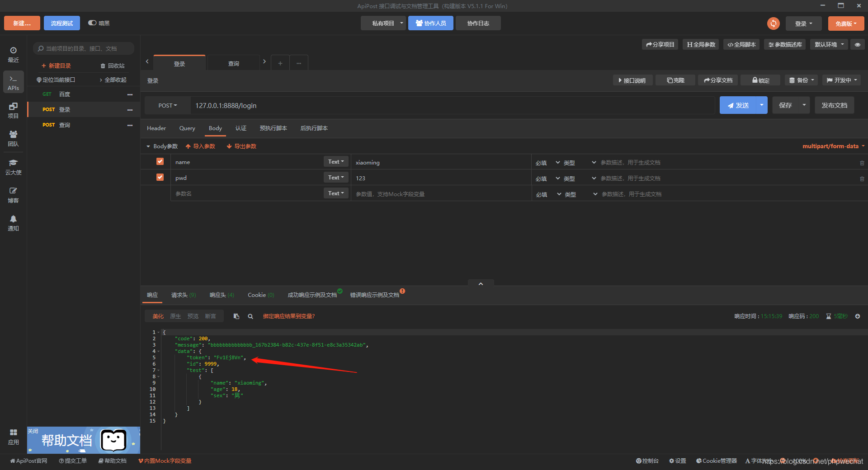
Task: Click the environment preview eye icon
Action: pos(858,44)
